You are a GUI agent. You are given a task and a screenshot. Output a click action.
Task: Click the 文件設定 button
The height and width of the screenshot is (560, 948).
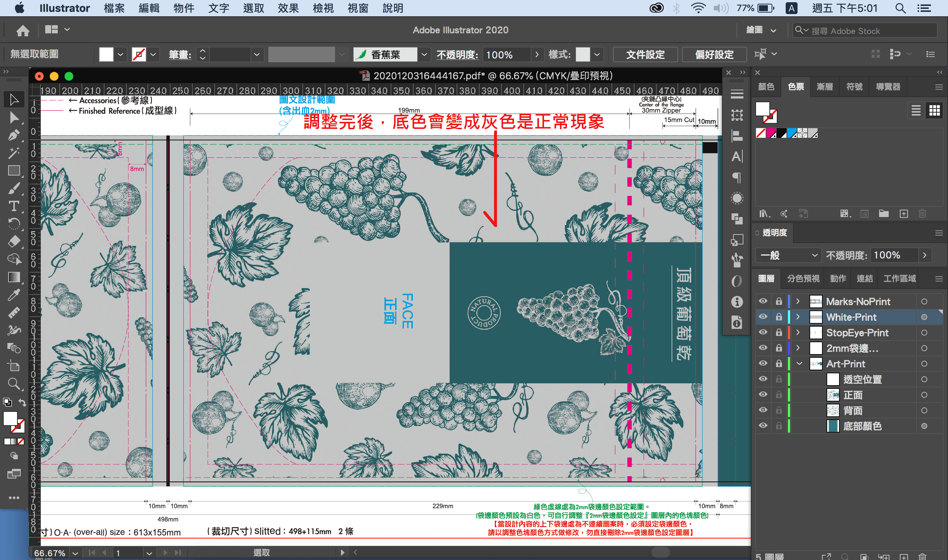pos(645,55)
